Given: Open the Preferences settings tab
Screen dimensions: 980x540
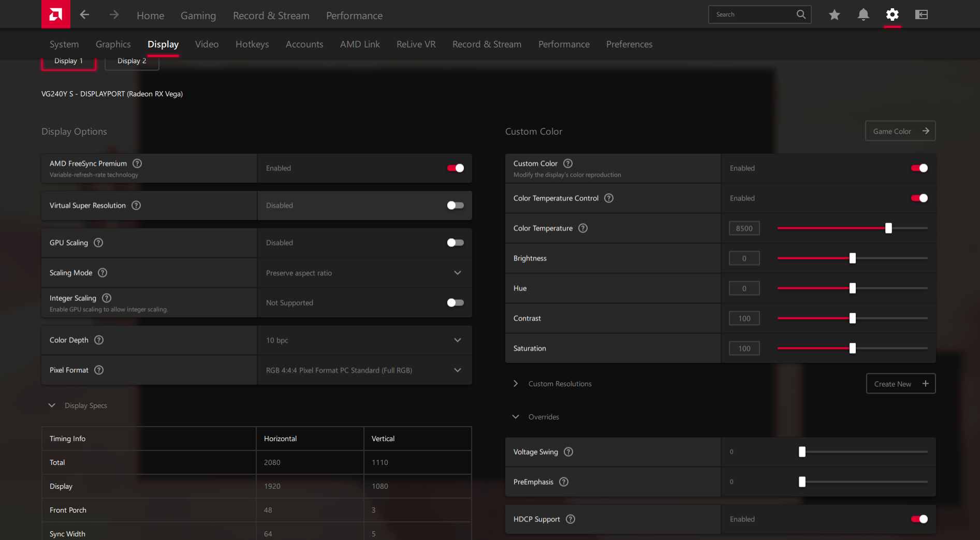Looking at the screenshot, I should (x=629, y=44).
